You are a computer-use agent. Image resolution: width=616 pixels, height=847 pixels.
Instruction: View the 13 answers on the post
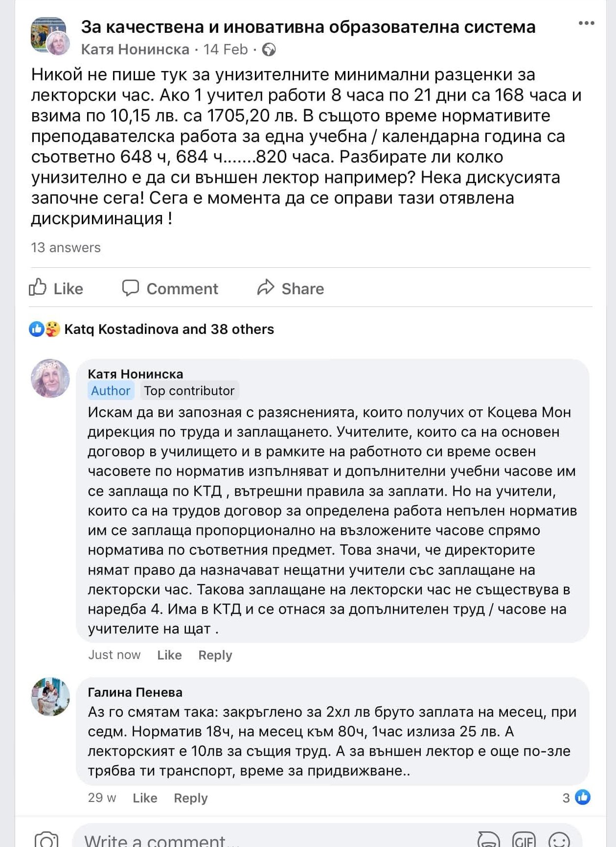tap(66, 248)
